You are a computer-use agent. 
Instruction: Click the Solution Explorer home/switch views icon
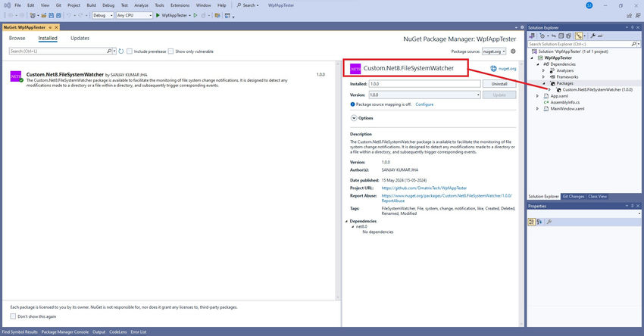[x=532, y=36]
